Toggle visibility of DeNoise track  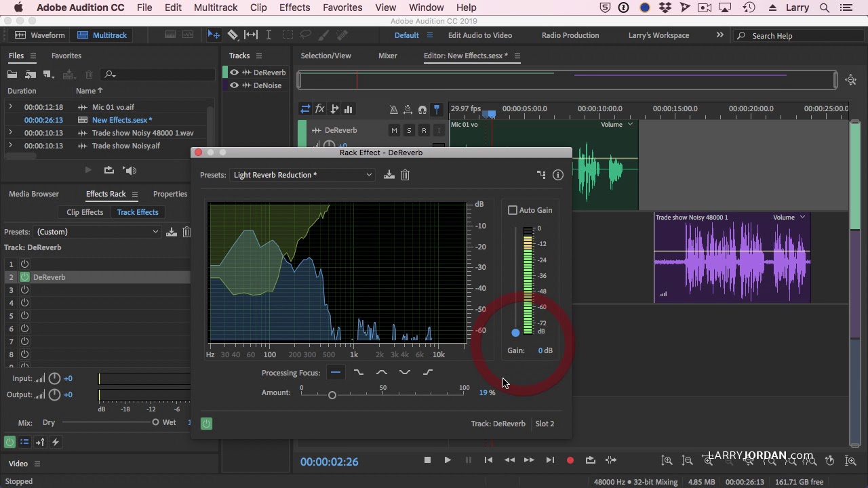(x=234, y=85)
